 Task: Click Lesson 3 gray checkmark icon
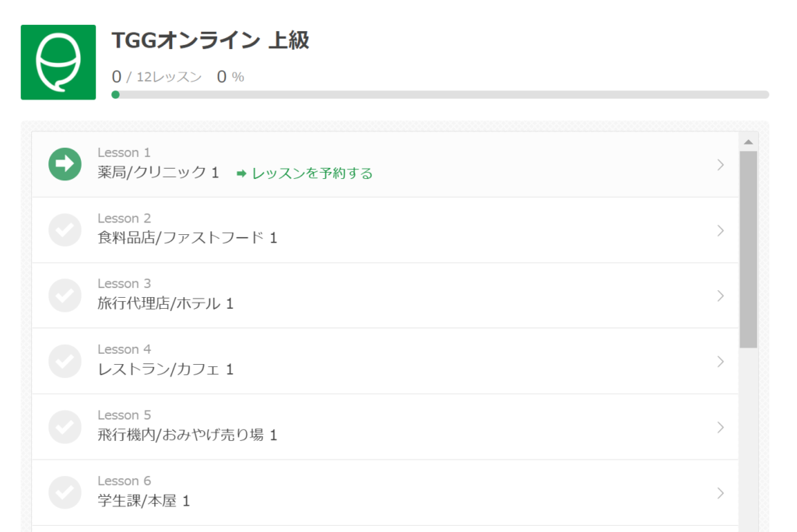point(65,296)
